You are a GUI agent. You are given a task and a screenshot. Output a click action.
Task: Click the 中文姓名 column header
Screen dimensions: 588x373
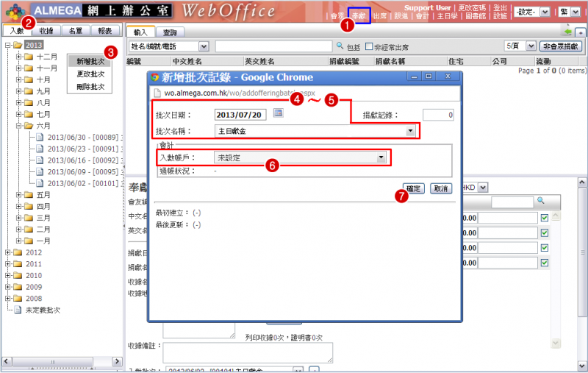click(x=187, y=61)
